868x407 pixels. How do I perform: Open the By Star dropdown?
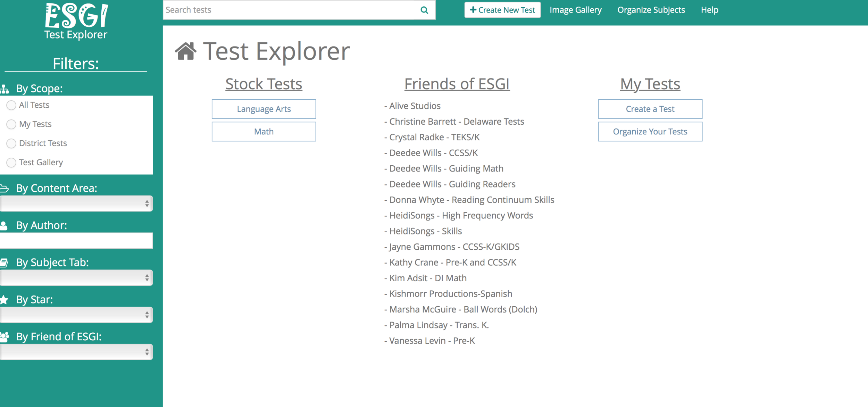(76, 315)
